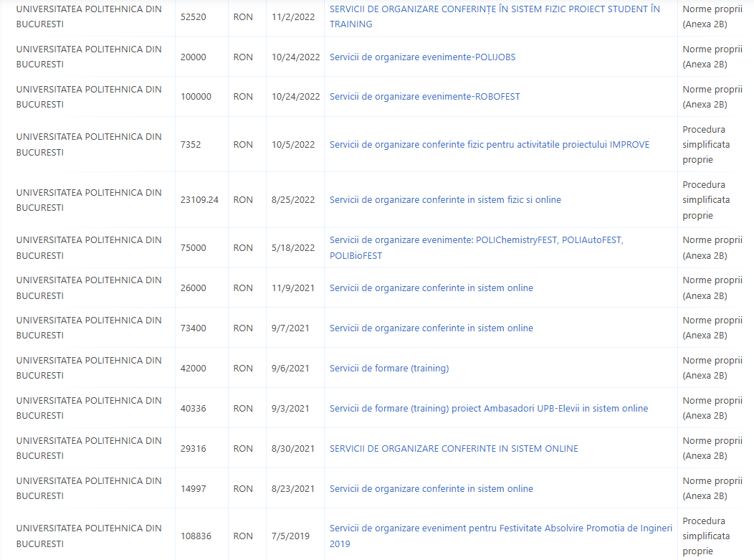Select the value 7352
754x560 pixels.
pyautogui.click(x=191, y=144)
